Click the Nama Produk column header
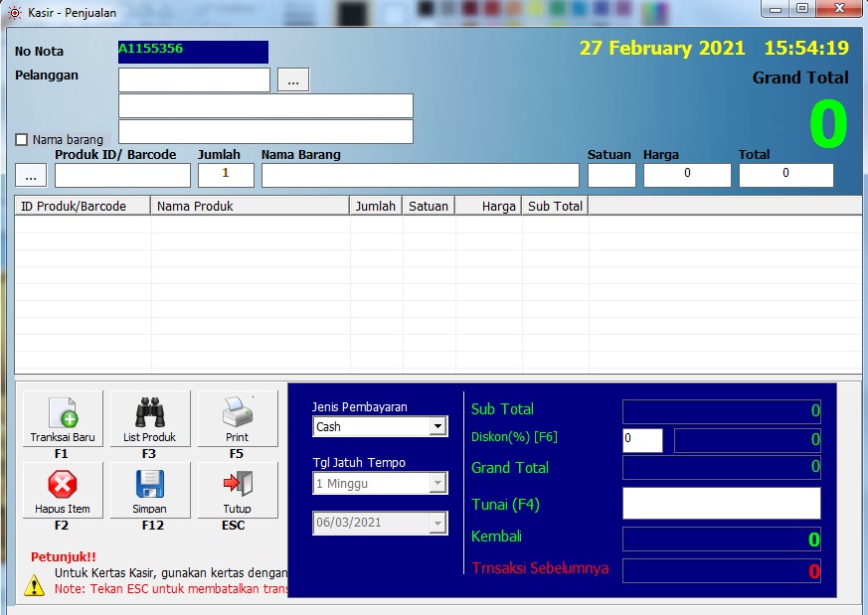Image resolution: width=868 pixels, height=615 pixels. click(250, 206)
